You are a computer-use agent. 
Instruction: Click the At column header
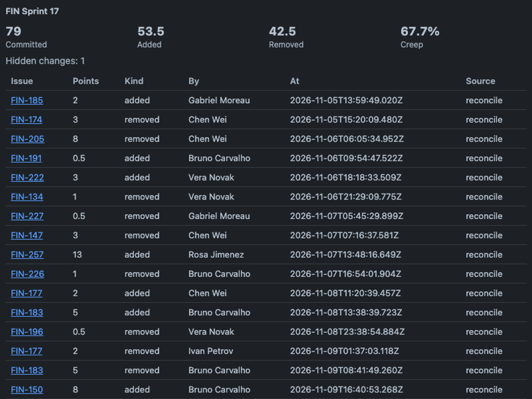[x=295, y=81]
